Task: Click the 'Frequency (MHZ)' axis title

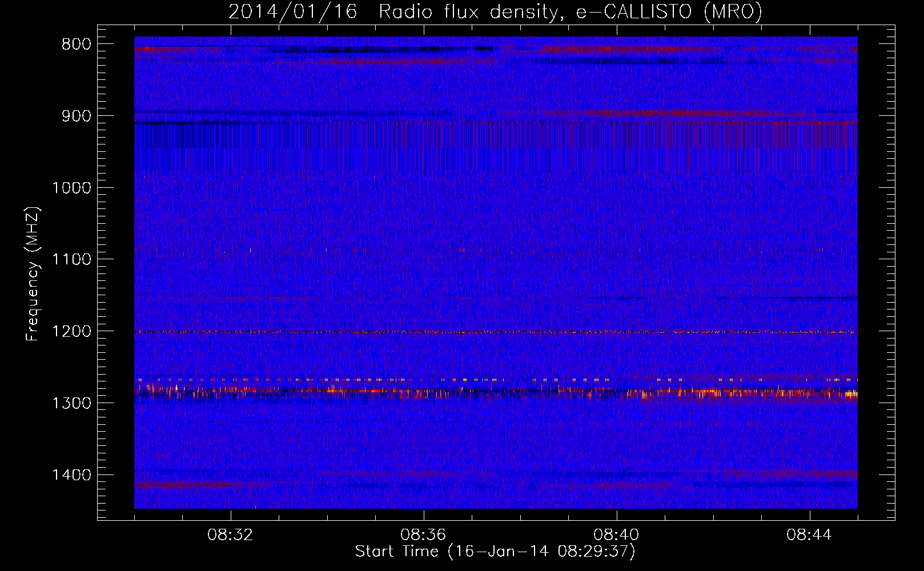Action: pyautogui.click(x=33, y=274)
